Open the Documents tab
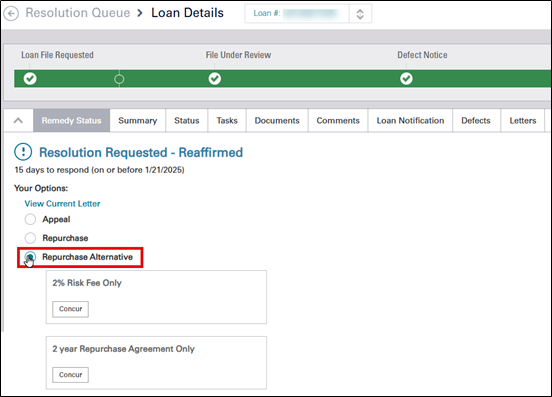Screen dimensions: 552x397 click(277, 121)
